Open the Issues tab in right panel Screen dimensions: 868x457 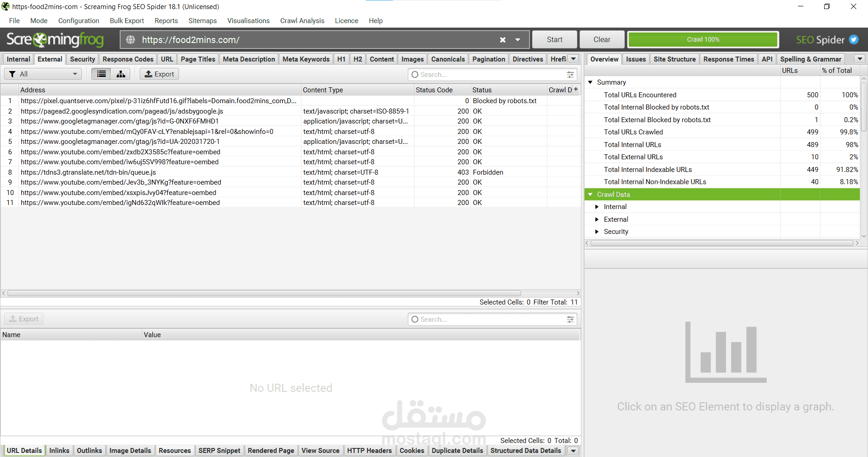(x=636, y=59)
